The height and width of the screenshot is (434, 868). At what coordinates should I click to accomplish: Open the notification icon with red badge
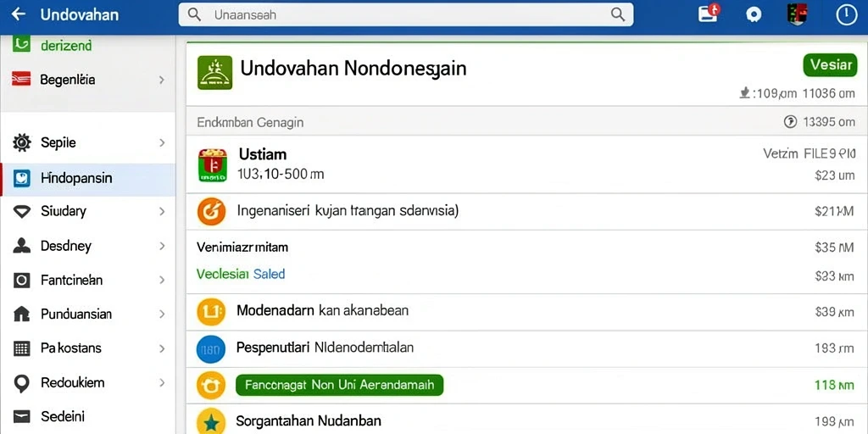(x=709, y=13)
